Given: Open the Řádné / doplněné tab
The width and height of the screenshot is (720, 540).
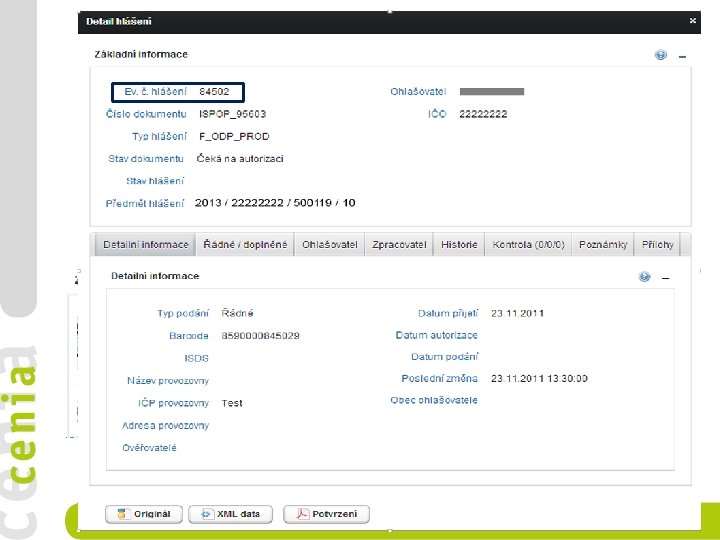Looking at the screenshot, I should pyautogui.click(x=245, y=245).
